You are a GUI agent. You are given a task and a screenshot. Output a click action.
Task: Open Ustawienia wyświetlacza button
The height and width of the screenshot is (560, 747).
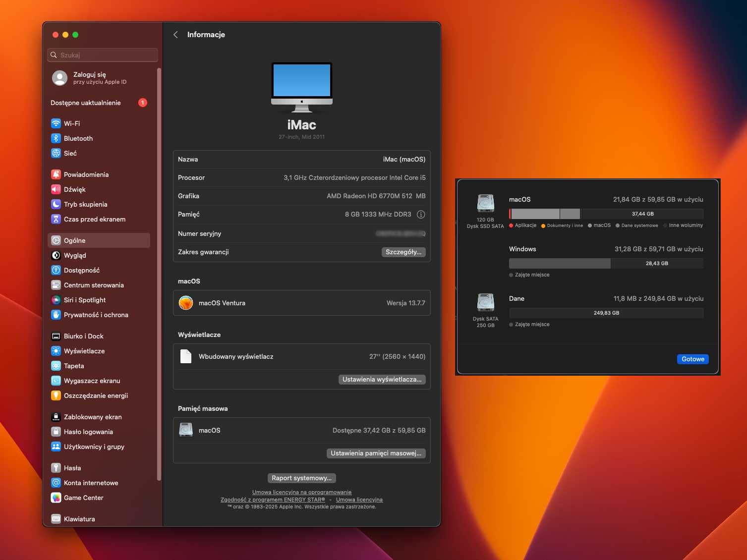coord(382,379)
